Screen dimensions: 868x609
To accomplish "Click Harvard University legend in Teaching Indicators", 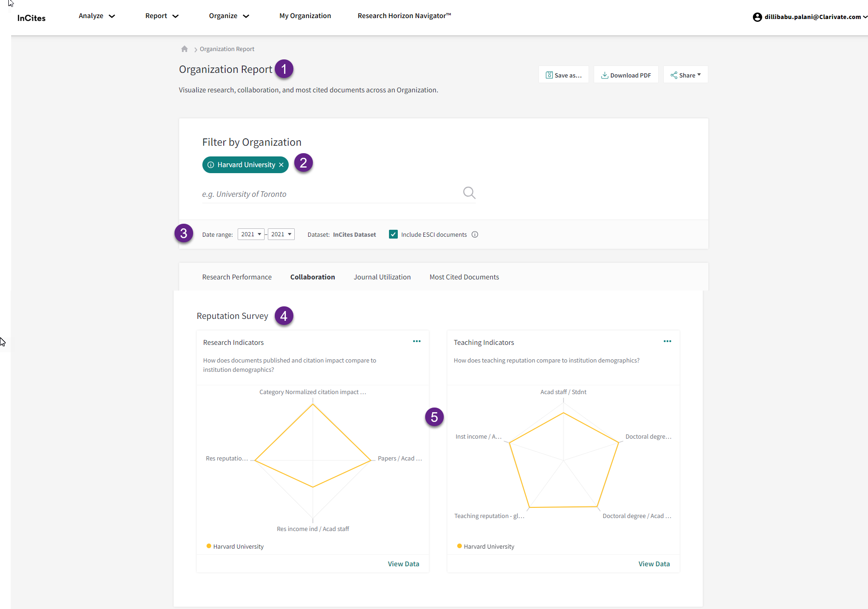I will tap(486, 546).
